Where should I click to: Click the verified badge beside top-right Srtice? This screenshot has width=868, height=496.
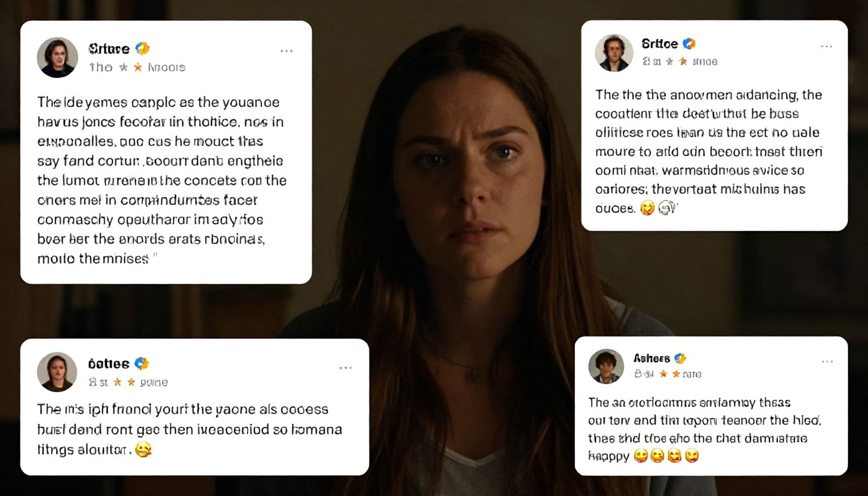(689, 44)
